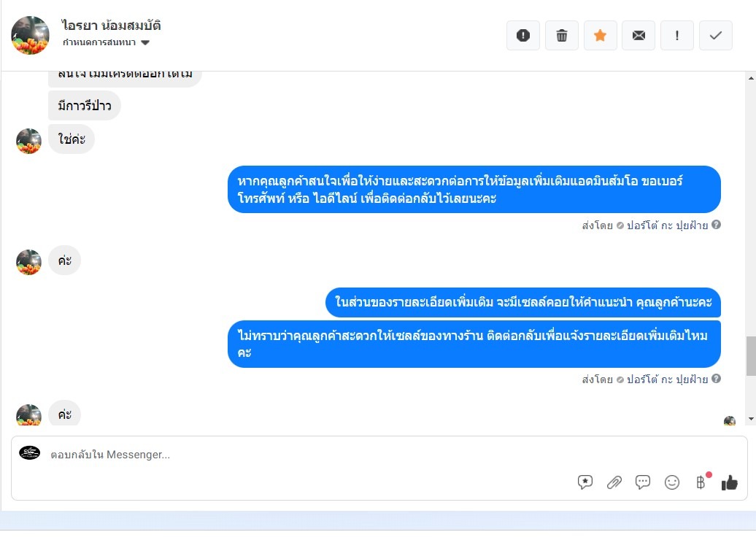Open the emoji picker smiley icon
The image size is (756, 559).
point(671,482)
